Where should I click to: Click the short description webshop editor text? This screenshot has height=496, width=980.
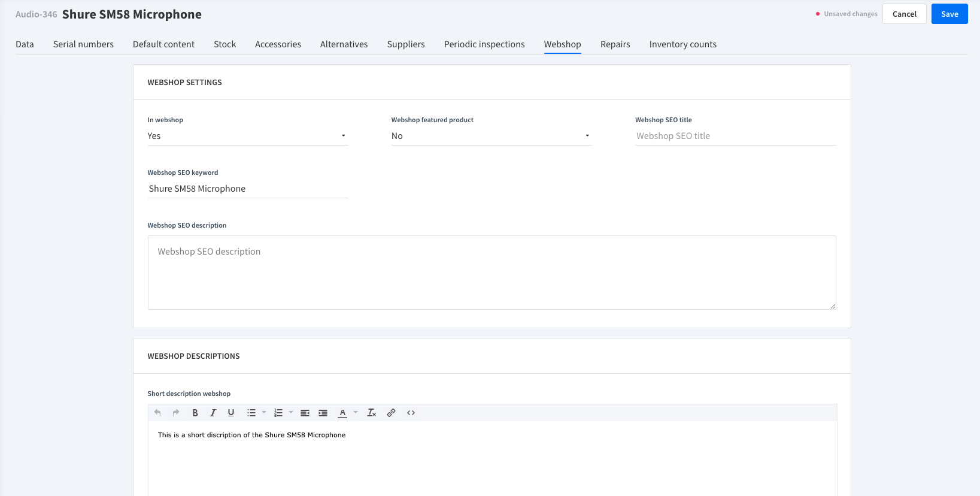(251, 435)
